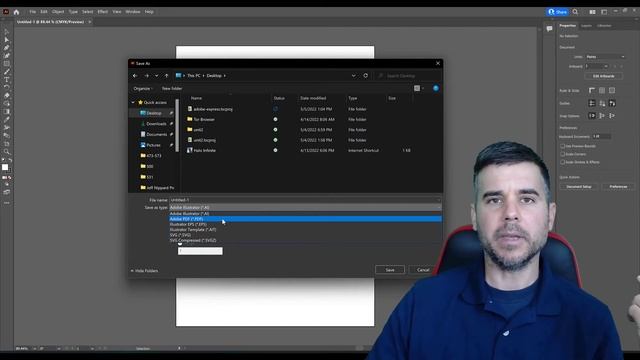Enable Scale Strokes & Effects checkbox
640x360 pixels.
point(562,162)
